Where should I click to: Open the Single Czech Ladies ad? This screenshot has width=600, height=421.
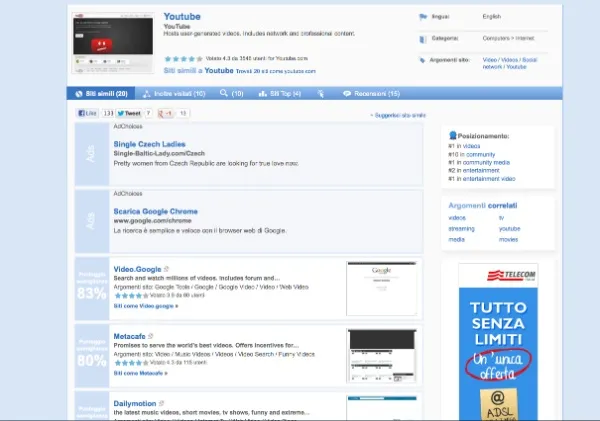149,144
